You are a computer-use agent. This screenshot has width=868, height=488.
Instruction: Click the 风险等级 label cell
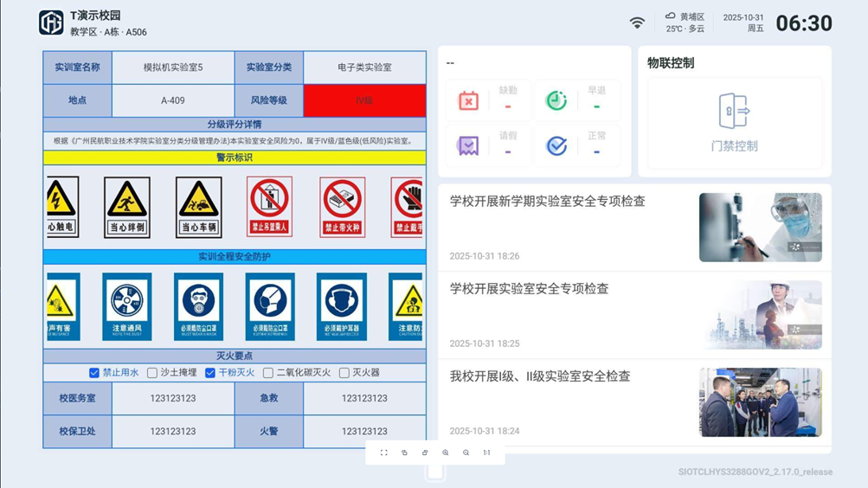point(269,100)
